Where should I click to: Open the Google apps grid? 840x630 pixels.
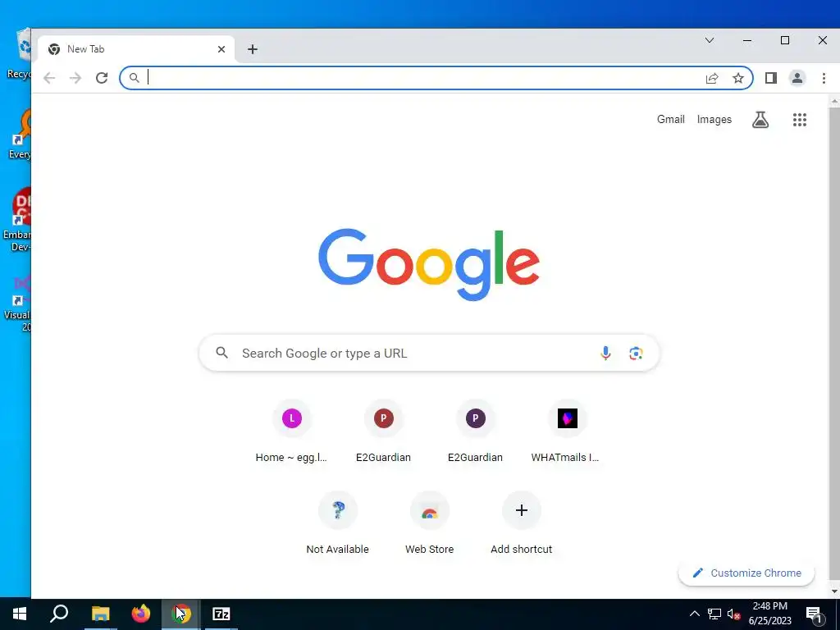point(799,120)
